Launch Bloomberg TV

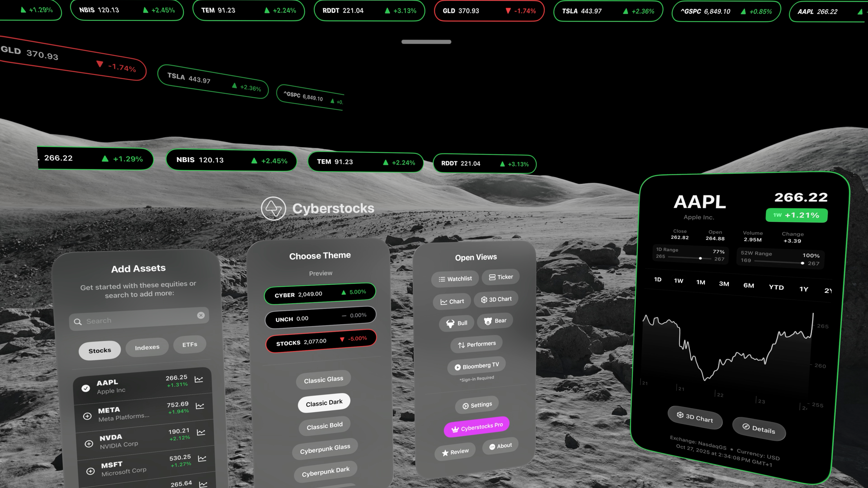476,366
